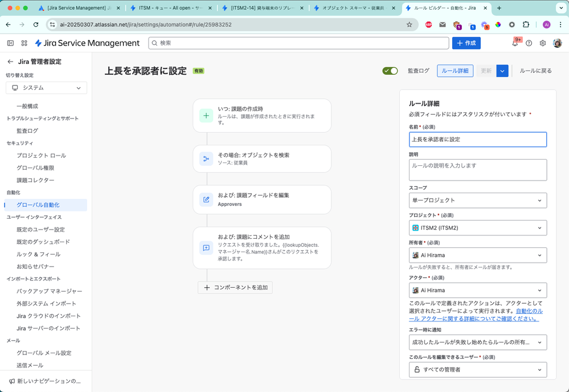Open the プロジェクト ITSM2 dropdown
The width and height of the screenshot is (569, 392).
pos(477,227)
